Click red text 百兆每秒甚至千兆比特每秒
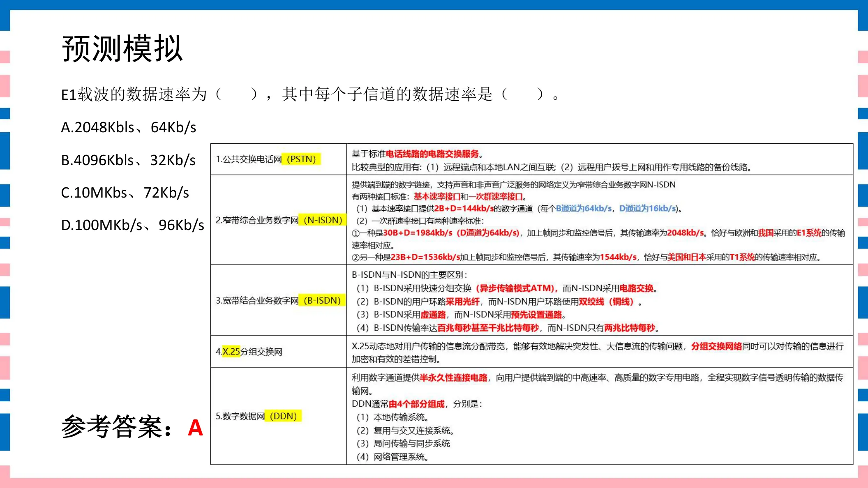Screen dimensions: 868x488 tap(488, 328)
